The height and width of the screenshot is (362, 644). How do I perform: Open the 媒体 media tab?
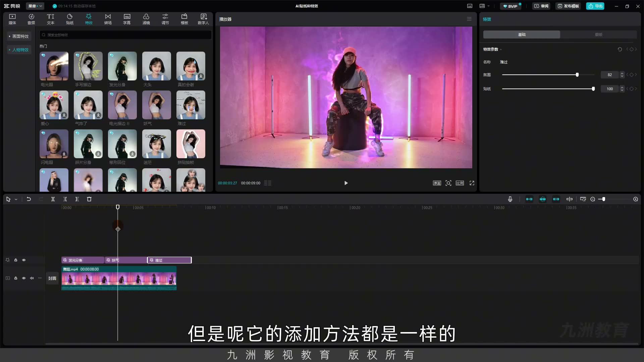tap(12, 19)
